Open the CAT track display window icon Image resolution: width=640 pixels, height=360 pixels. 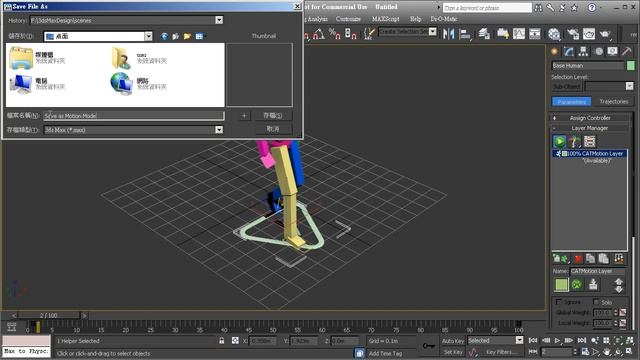[589, 142]
